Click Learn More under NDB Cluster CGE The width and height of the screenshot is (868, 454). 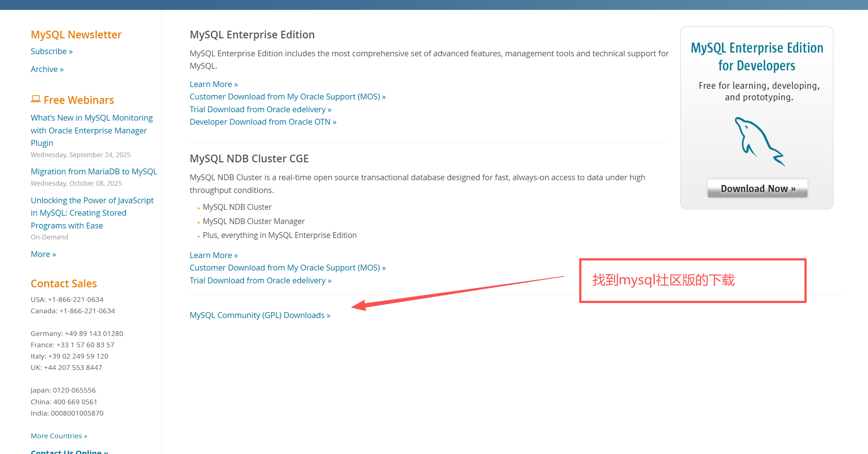(x=213, y=255)
